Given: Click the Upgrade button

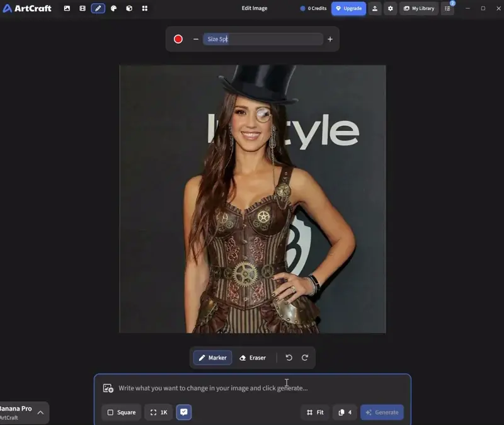Looking at the screenshot, I should point(349,9).
